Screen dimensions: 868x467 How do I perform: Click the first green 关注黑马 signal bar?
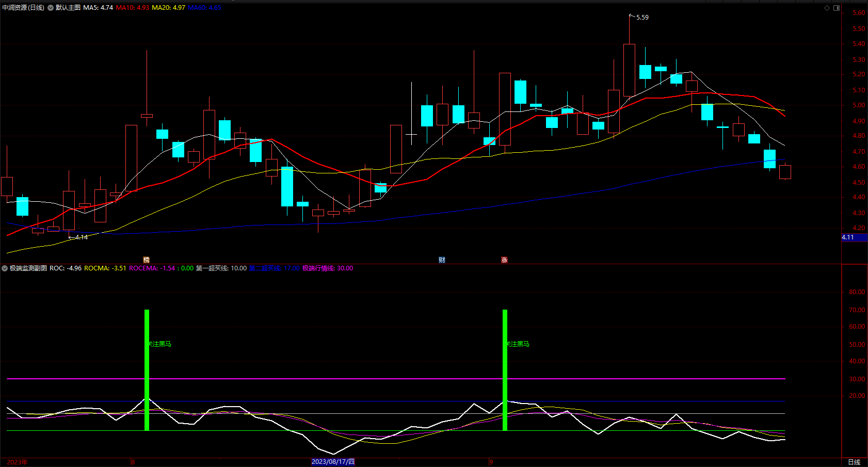(x=147, y=370)
